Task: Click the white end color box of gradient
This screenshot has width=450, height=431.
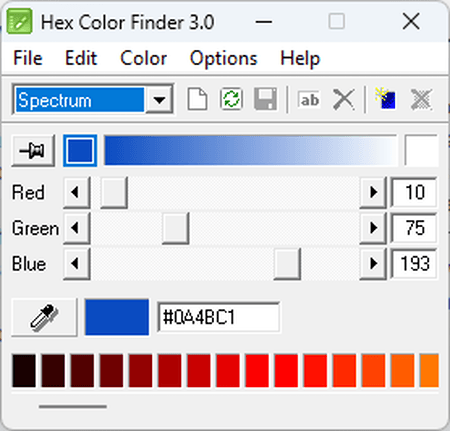Action: (x=421, y=150)
